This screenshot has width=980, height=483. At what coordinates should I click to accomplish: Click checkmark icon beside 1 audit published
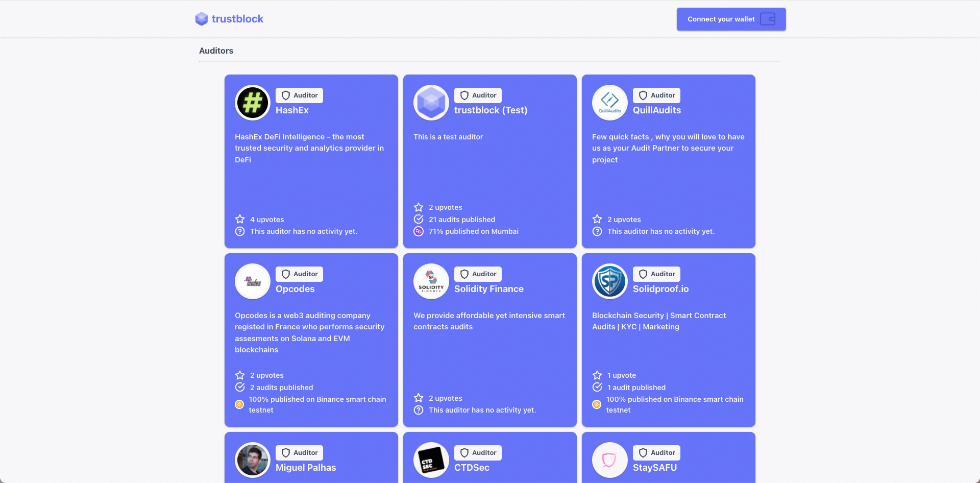(x=597, y=387)
